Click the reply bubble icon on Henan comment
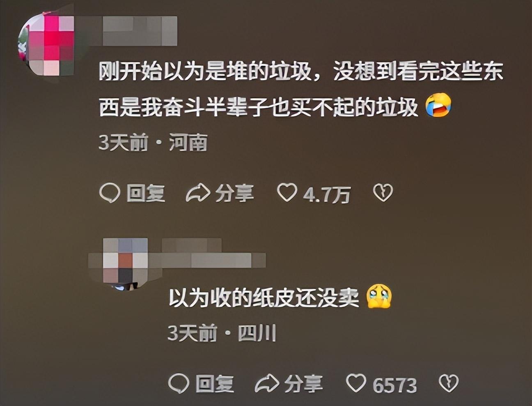This screenshot has height=406, width=532. pos(110,193)
